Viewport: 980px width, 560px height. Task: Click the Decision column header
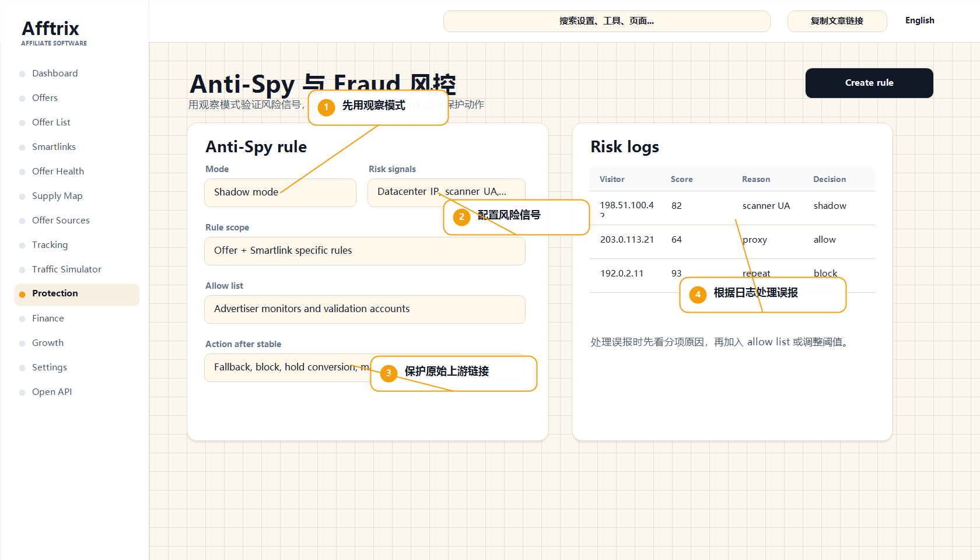[829, 179]
